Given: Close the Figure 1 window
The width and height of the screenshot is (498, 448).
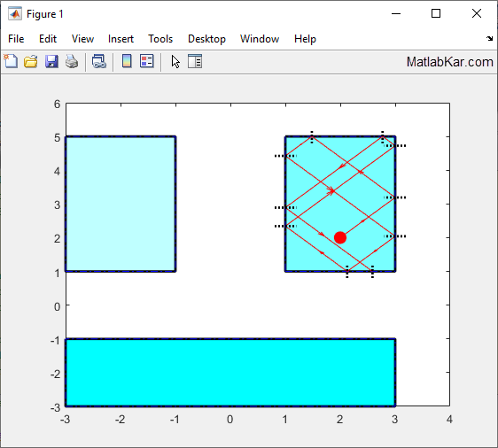Looking at the screenshot, I should [477, 13].
